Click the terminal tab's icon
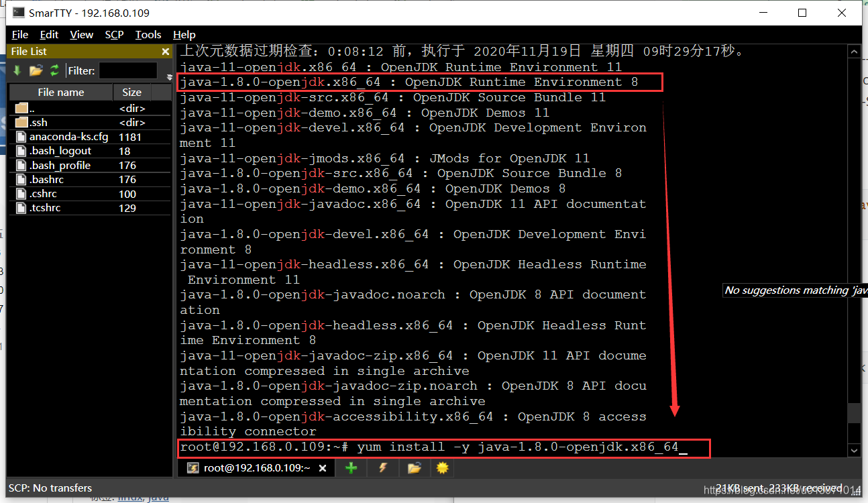The image size is (868, 503). [x=193, y=468]
